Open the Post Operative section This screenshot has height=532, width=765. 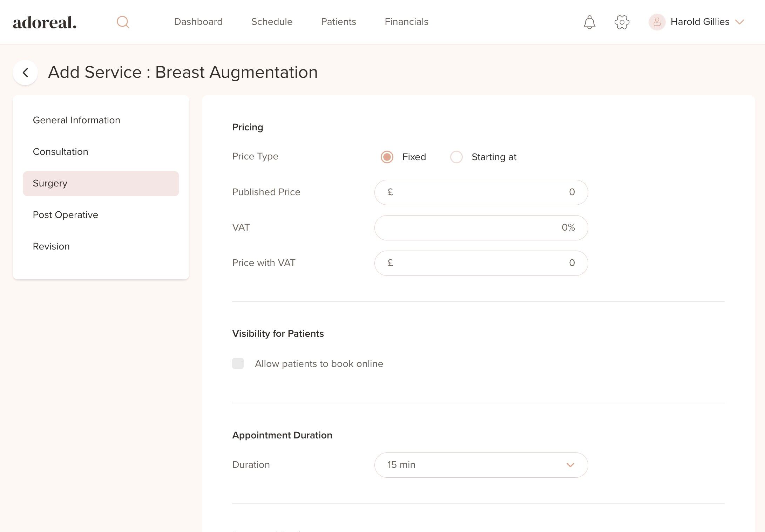[x=66, y=215]
